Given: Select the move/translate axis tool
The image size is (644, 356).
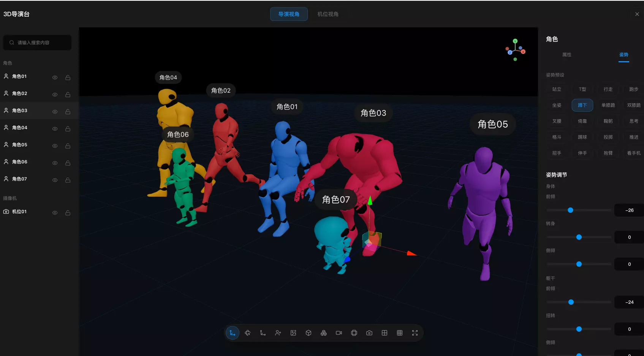Looking at the screenshot, I should click(x=233, y=333).
